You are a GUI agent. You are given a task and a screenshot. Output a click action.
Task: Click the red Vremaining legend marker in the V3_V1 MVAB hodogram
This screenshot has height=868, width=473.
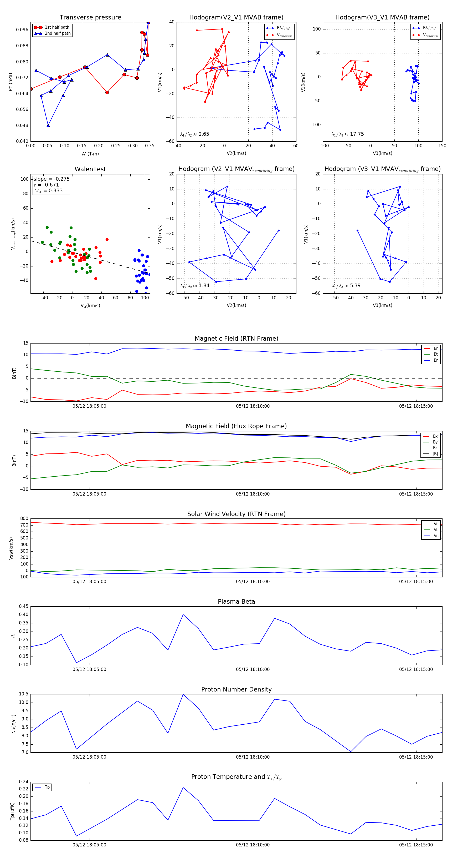[x=416, y=35]
